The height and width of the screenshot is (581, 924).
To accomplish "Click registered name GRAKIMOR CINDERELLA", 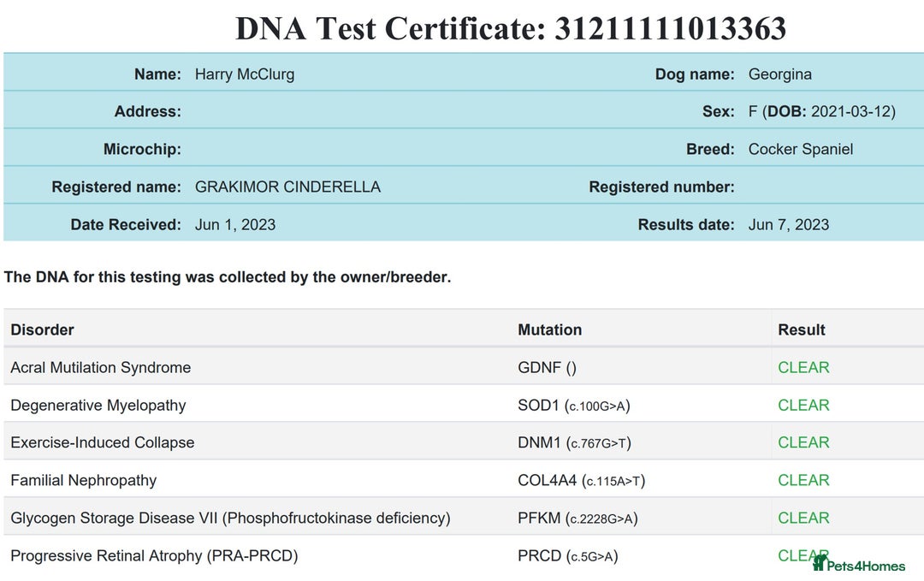I will [287, 187].
